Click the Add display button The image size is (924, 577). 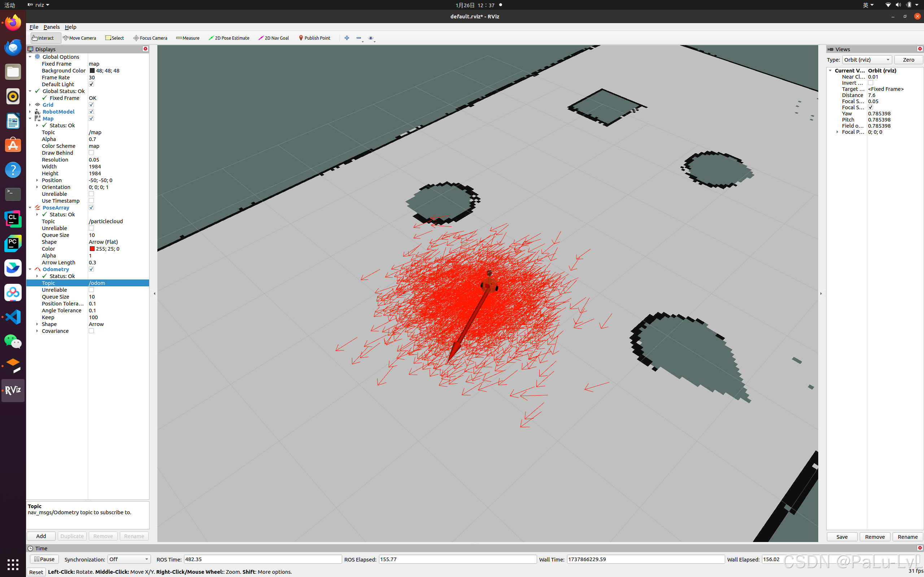coord(41,536)
